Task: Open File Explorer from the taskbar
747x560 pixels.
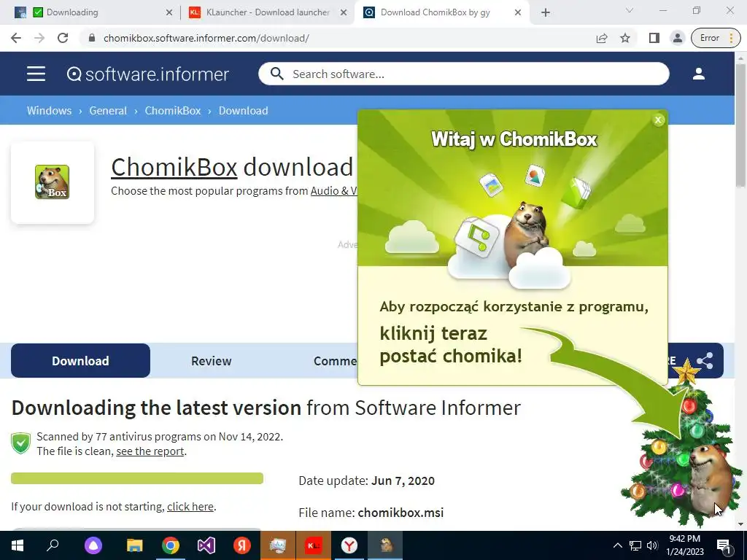Action: tap(135, 545)
